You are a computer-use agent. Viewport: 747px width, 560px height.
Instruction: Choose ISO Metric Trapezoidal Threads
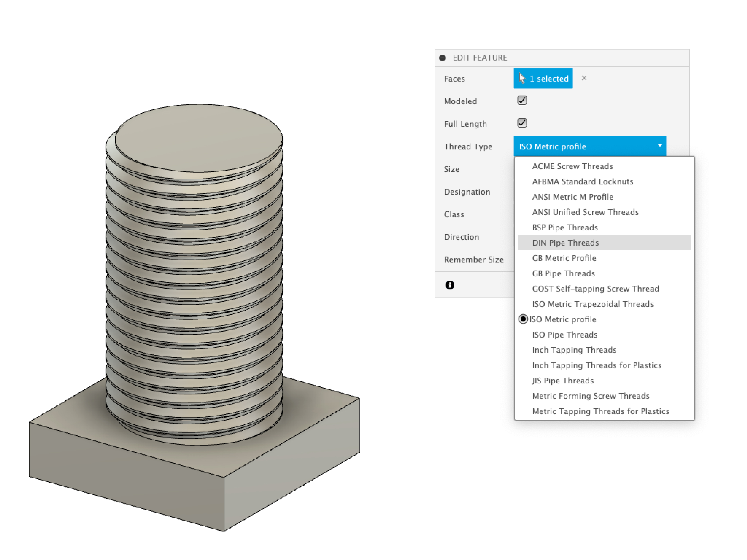(x=593, y=304)
